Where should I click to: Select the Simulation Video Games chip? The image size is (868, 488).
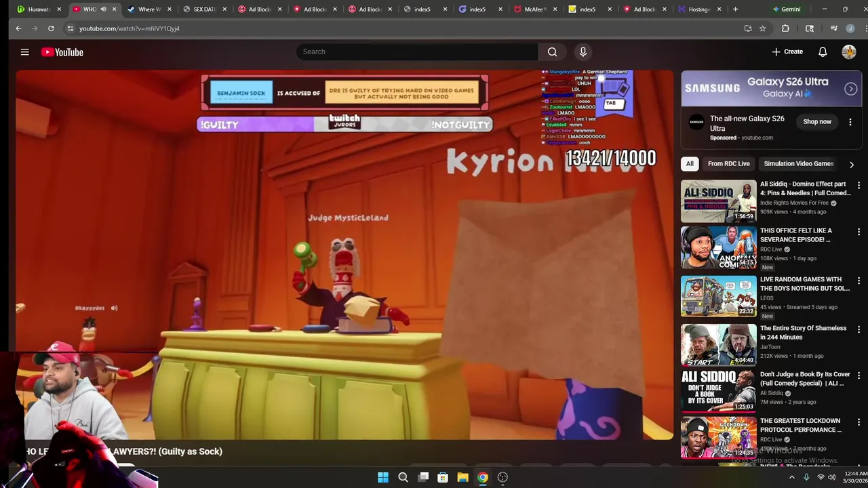click(798, 163)
